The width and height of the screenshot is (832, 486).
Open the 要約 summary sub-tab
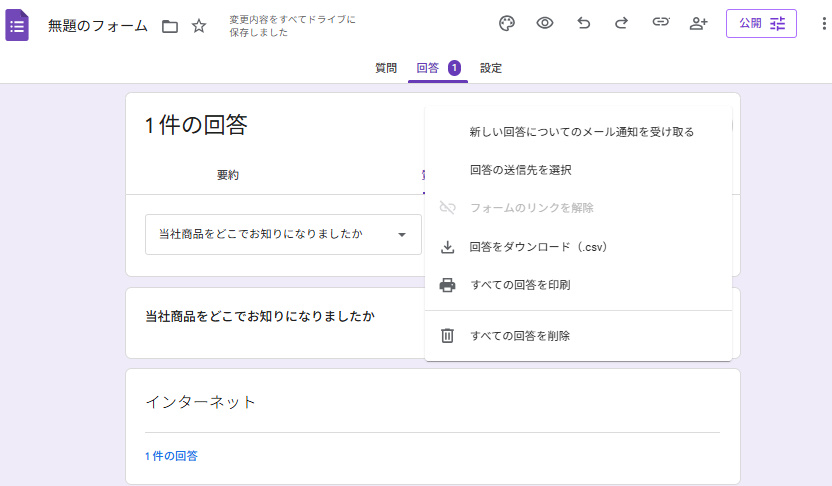point(228,175)
